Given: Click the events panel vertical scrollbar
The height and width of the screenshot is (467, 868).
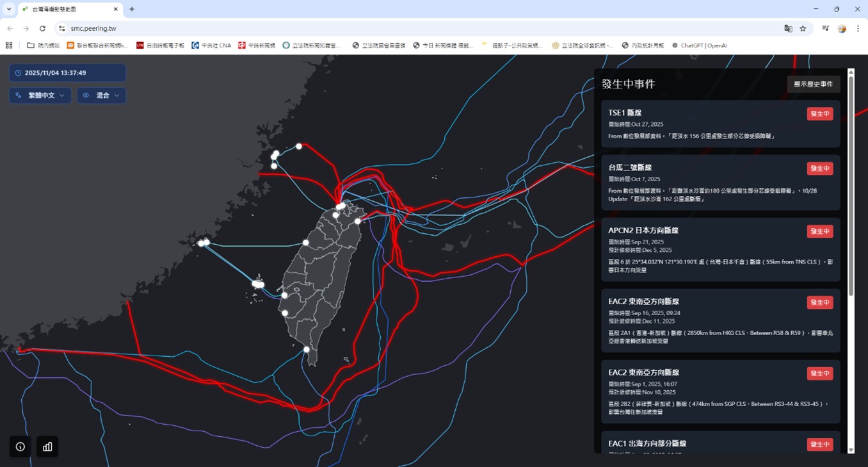Looking at the screenshot, I should point(851,186).
